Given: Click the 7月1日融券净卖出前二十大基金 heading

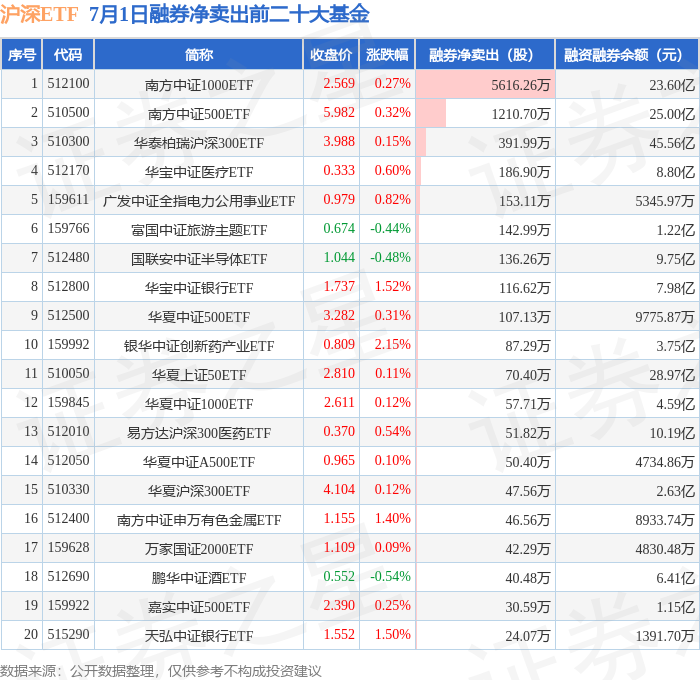Looking at the screenshot, I should point(229,14).
